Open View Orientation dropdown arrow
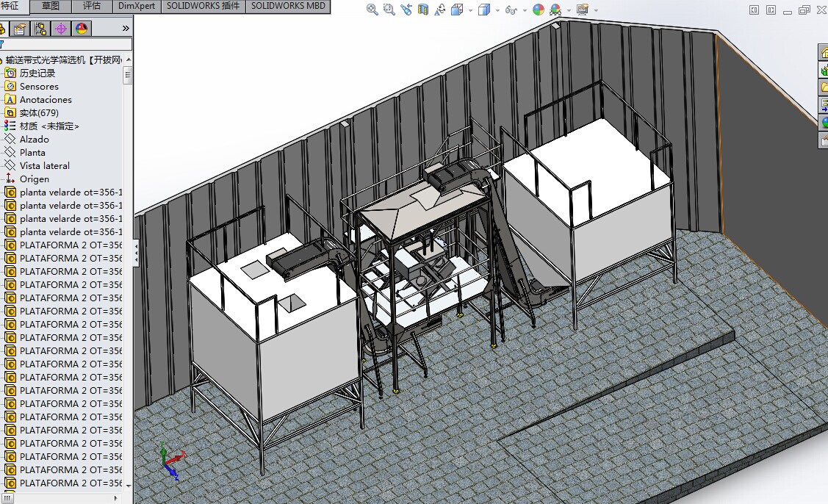Screen dimensions: 828x504 [470, 10]
